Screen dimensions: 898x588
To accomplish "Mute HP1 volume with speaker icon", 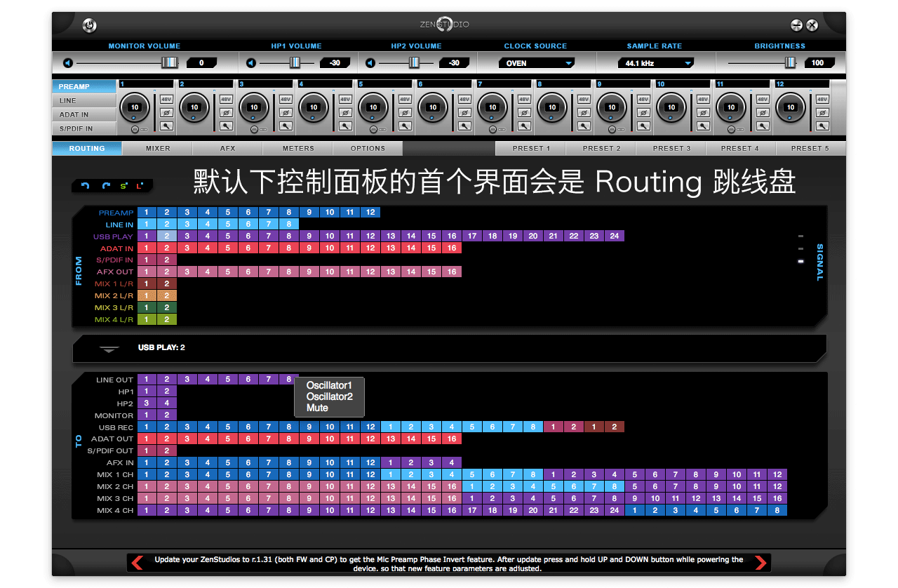I will (251, 63).
